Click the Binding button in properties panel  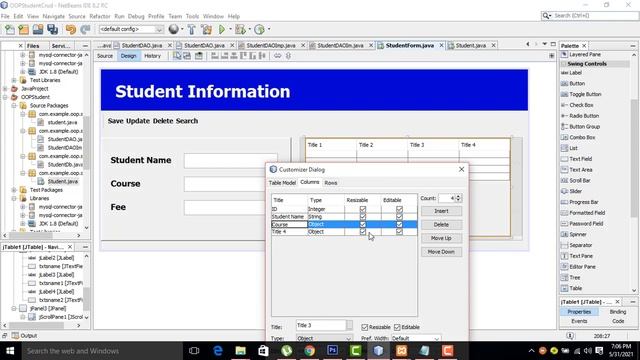point(618,311)
